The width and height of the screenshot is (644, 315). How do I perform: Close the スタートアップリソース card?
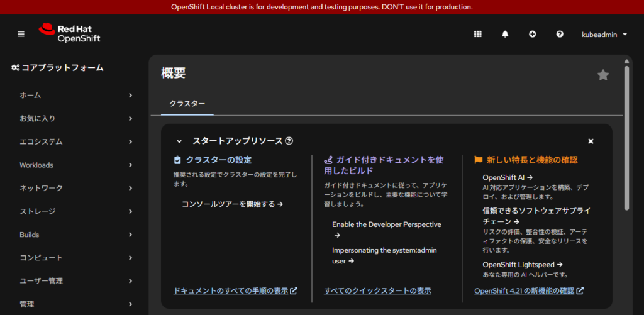pos(591,141)
